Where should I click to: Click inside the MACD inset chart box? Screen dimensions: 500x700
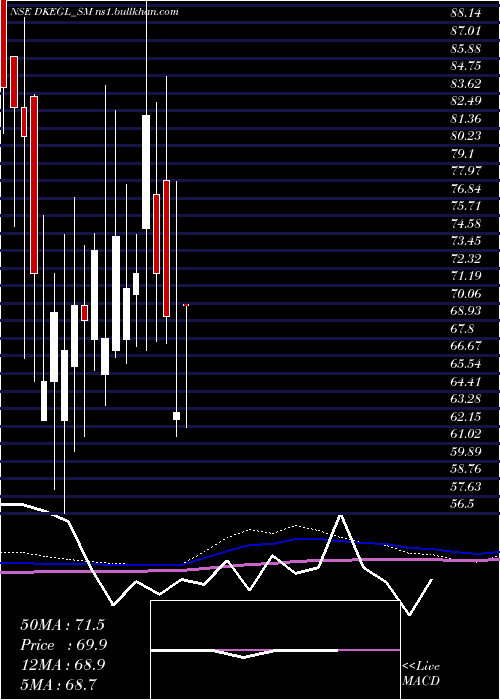tap(275, 650)
